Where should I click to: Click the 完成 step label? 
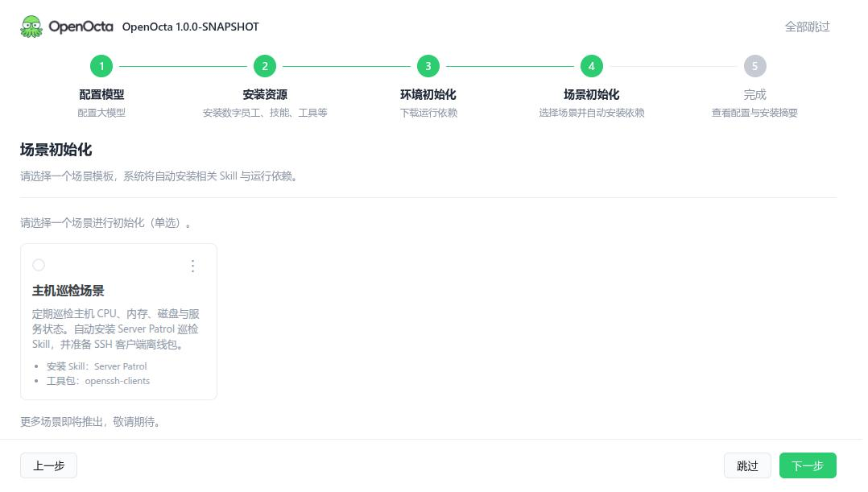click(754, 95)
